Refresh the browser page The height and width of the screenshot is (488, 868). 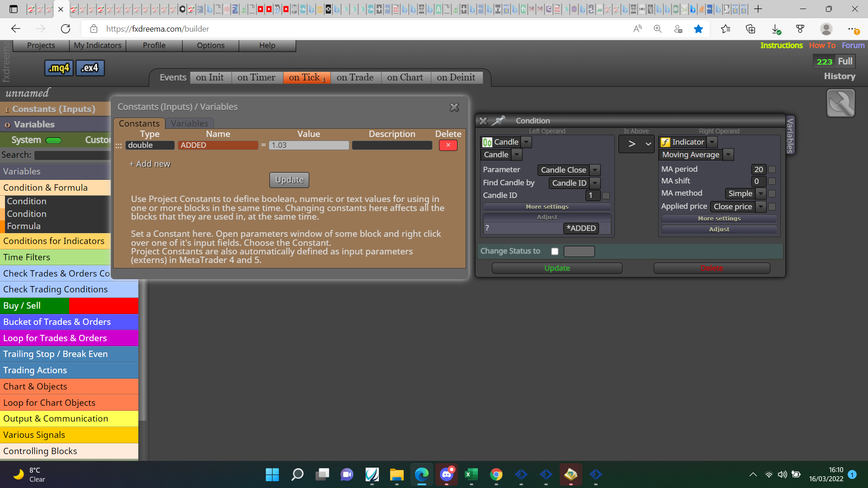point(66,29)
